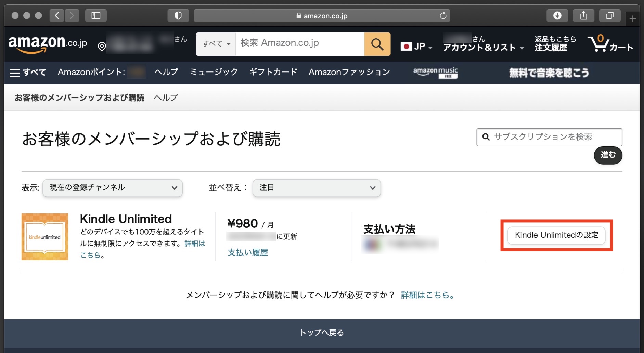Click Amazonポイント nav item
644x353 pixels.
click(x=101, y=72)
